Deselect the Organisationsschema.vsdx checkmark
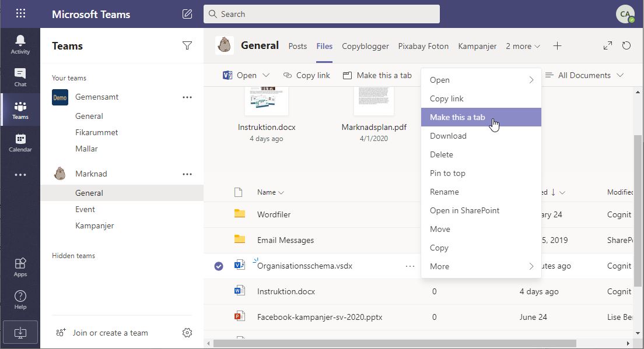Screen dimensions: 644x349 219,266
